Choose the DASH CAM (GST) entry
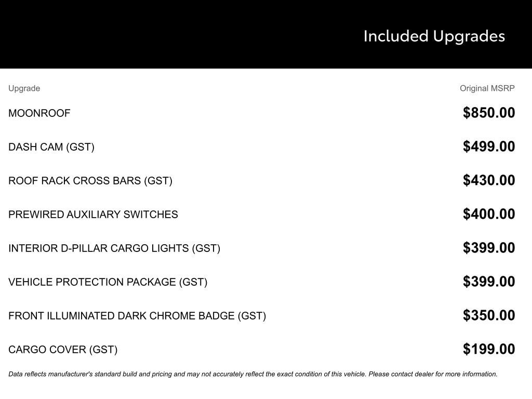The height and width of the screenshot is (399, 532). pyautogui.click(x=51, y=147)
